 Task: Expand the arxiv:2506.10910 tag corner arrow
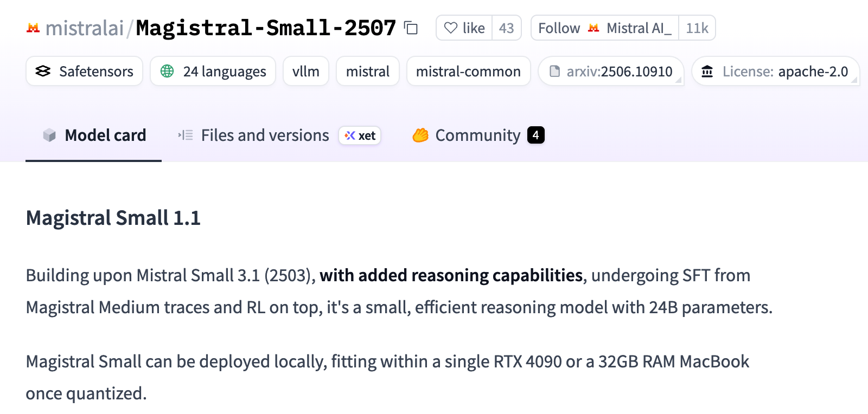678,80
